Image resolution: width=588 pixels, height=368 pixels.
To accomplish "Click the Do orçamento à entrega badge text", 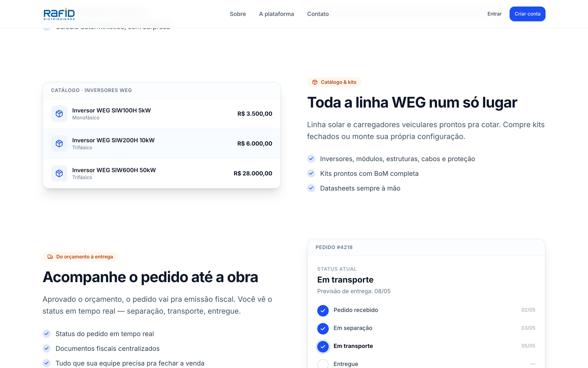I will pyautogui.click(x=85, y=257).
